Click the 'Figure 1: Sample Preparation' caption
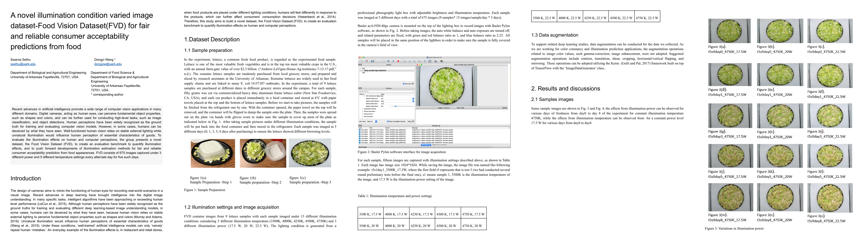 pos(204,190)
